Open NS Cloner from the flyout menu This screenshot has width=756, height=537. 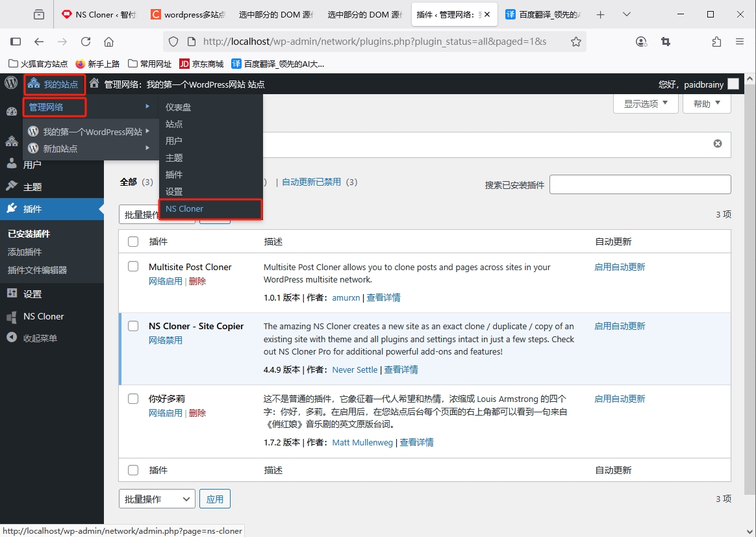pyautogui.click(x=184, y=208)
